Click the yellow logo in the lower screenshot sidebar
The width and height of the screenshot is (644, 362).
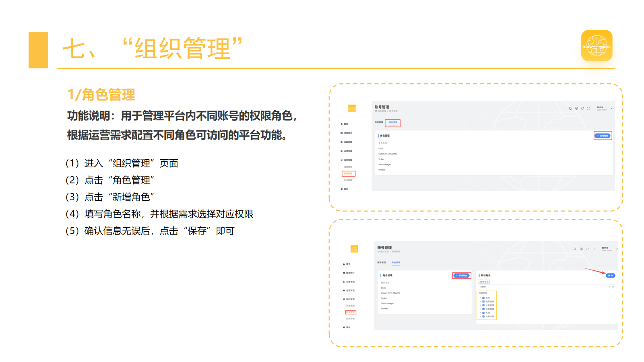(354, 249)
